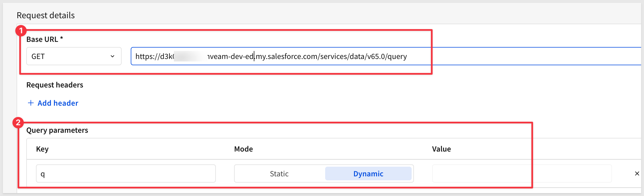Click the red number 2 badge

[18, 123]
